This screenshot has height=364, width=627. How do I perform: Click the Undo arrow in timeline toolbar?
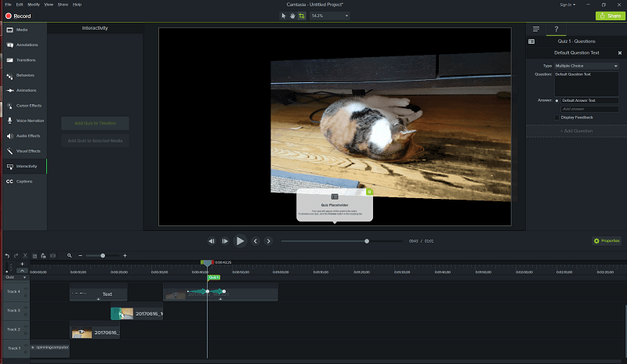pyautogui.click(x=7, y=256)
